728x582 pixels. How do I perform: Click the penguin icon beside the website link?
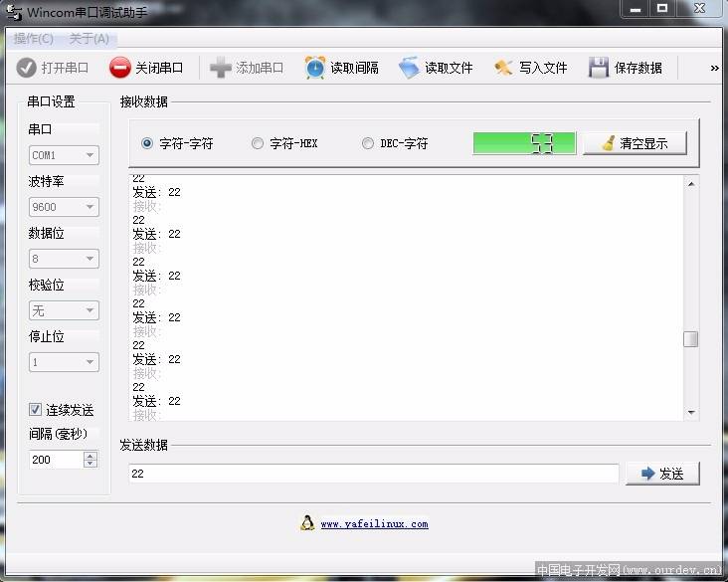[x=307, y=523]
